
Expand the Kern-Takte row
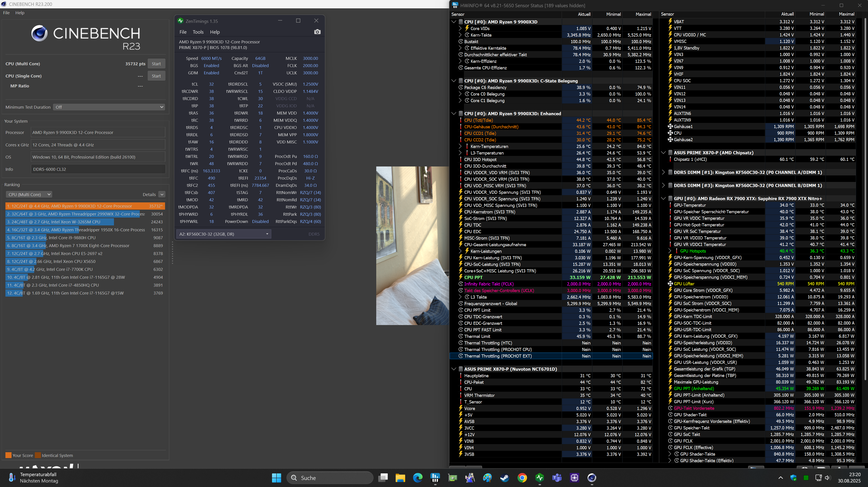pos(460,35)
